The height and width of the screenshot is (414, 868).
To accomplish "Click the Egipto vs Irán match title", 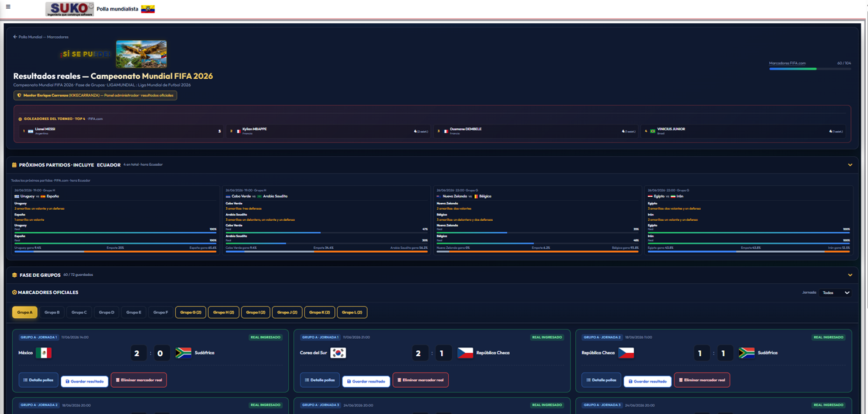I will click(665, 196).
